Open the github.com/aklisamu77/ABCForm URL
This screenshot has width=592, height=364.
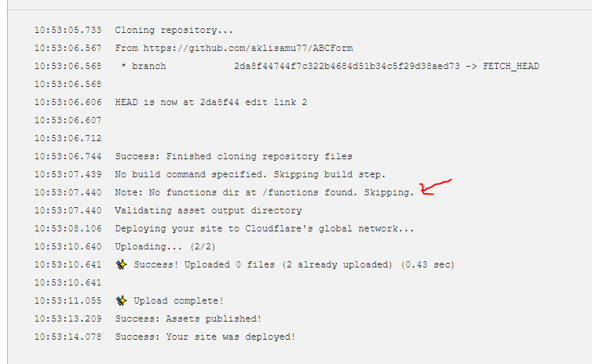pyautogui.click(x=247, y=49)
